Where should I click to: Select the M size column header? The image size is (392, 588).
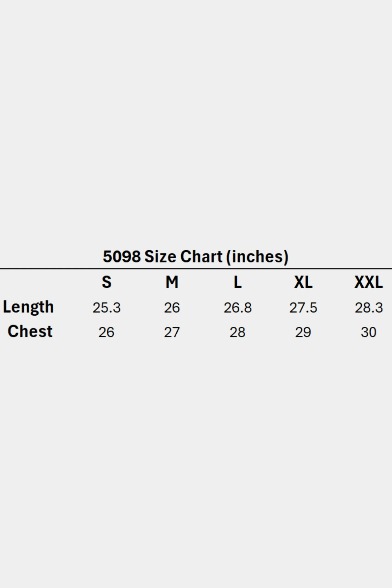[172, 282]
